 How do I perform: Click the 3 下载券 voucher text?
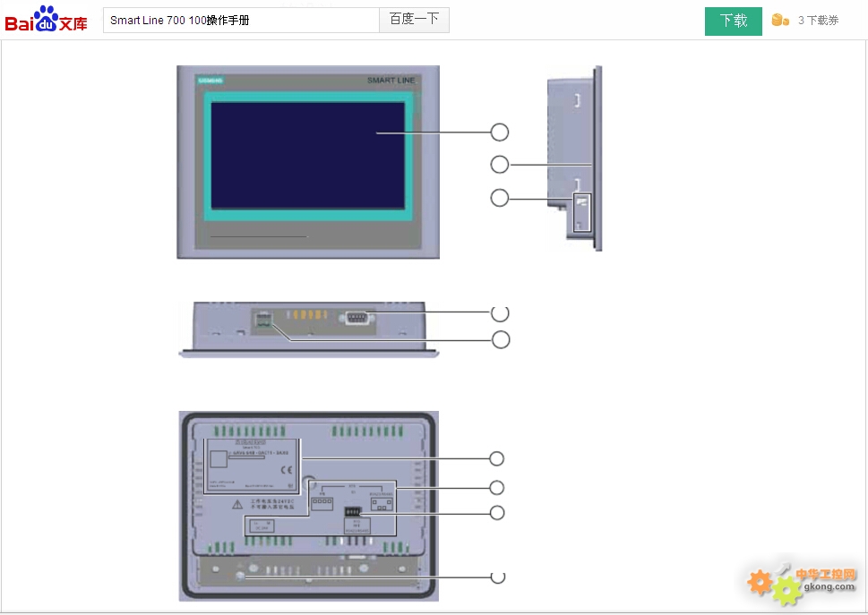818,21
